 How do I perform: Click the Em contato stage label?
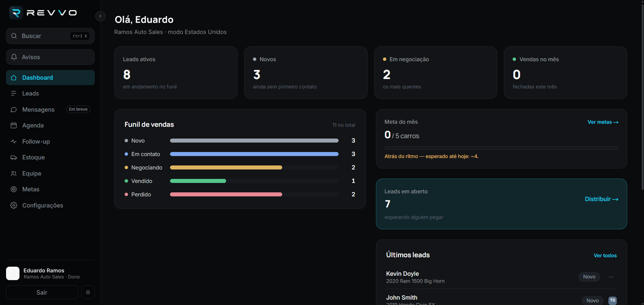146,154
